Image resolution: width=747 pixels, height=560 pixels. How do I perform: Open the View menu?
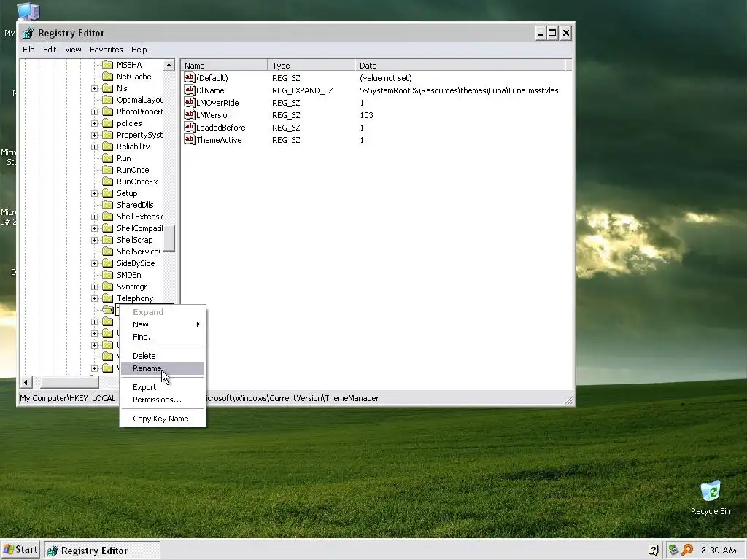pos(73,50)
